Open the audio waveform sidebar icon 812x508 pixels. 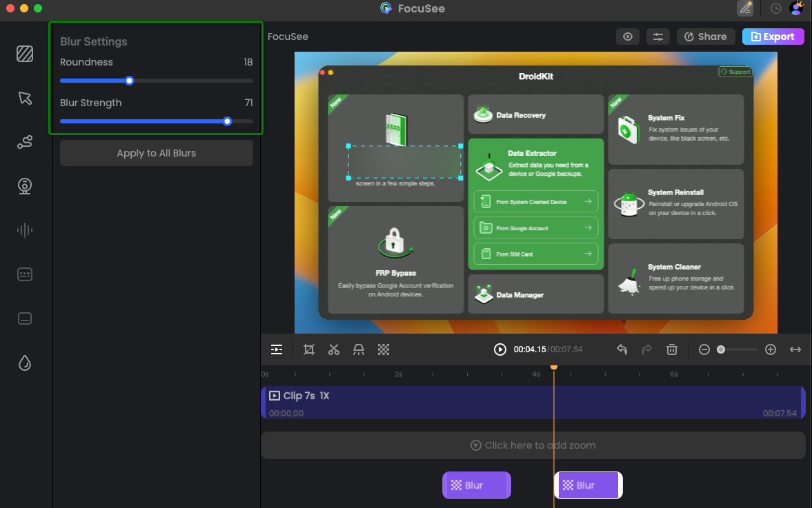pyautogui.click(x=25, y=230)
